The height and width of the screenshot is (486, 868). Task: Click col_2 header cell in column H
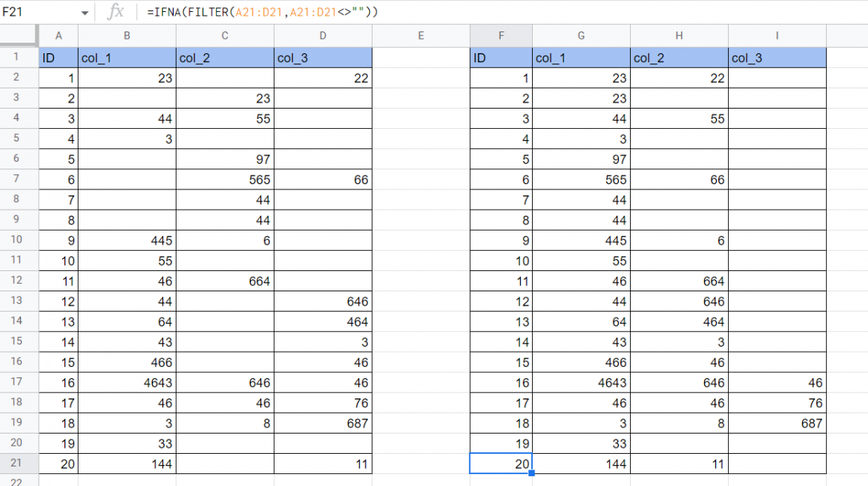pyautogui.click(x=679, y=58)
